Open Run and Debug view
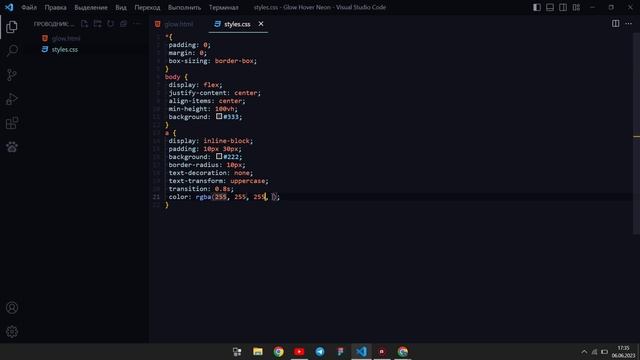Viewport: 640px width, 360px height. pyautogui.click(x=12, y=99)
